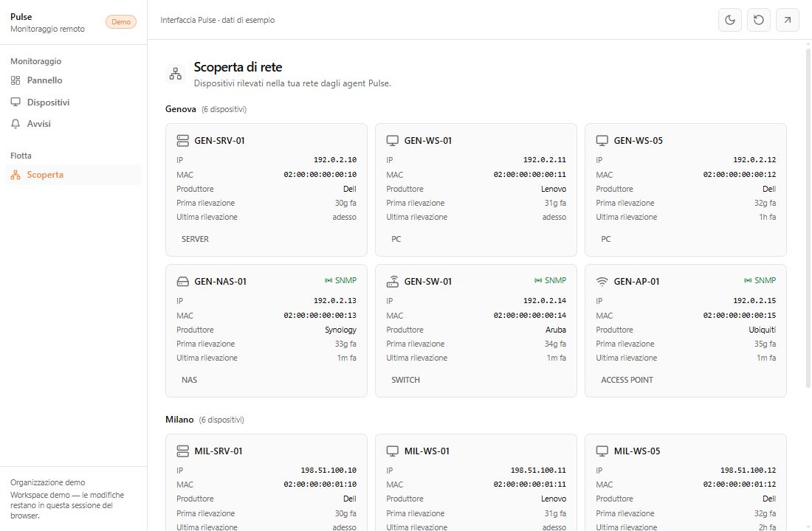The image size is (812, 531).
Task: Click the drive icon beside GEN-NAS-01
Action: pos(183,282)
